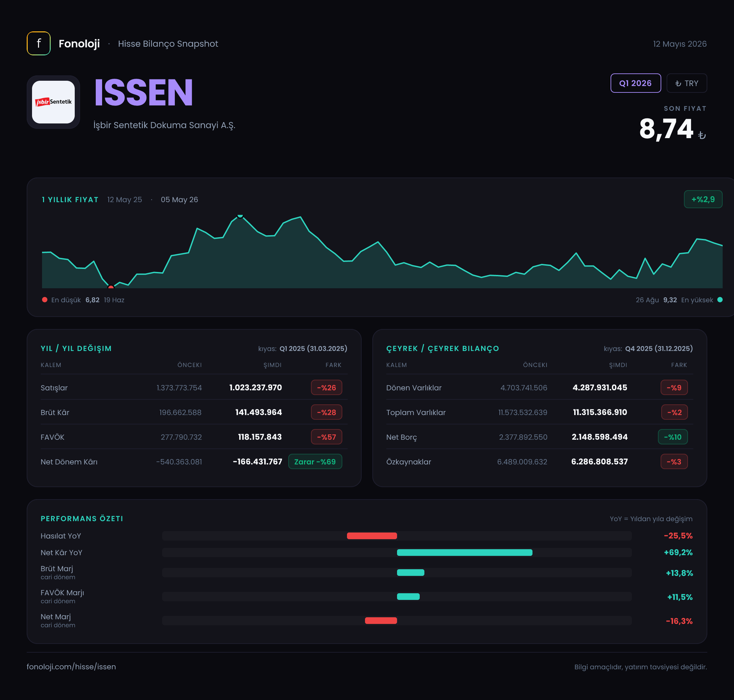Click the 12 May 25 date label
Viewport: 734px width, 700px height.
click(125, 199)
